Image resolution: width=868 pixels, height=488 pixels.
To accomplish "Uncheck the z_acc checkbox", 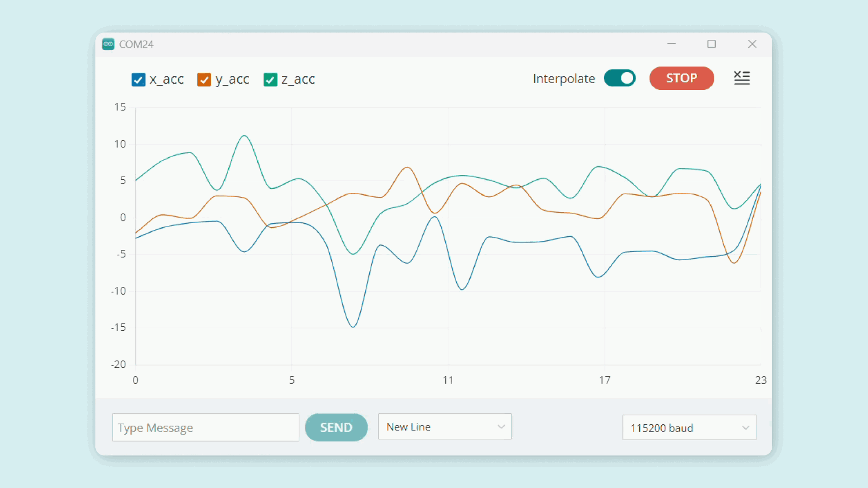I will 270,80.
